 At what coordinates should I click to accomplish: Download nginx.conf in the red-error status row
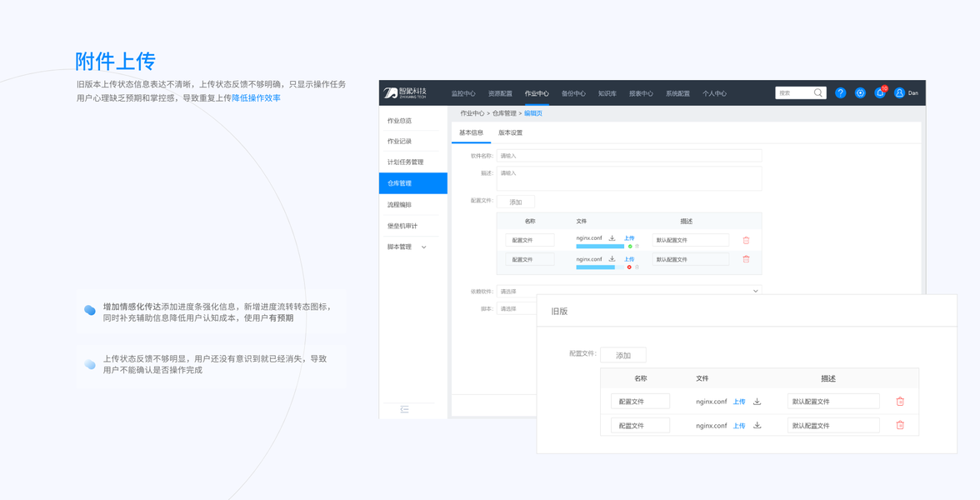(x=612, y=258)
